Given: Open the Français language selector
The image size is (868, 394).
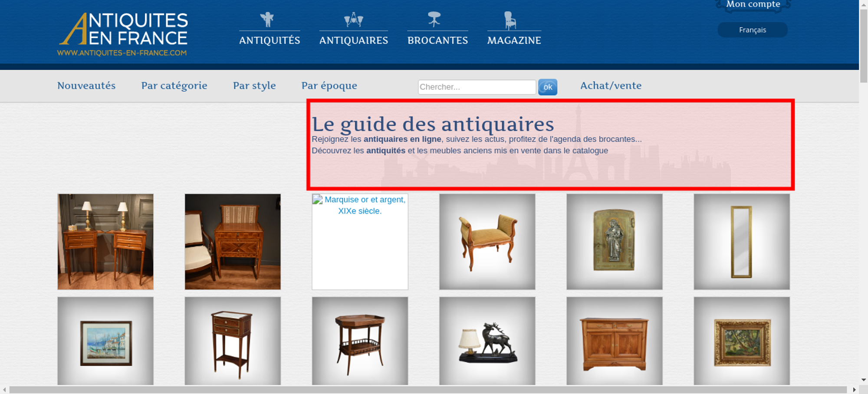Looking at the screenshot, I should 752,30.
